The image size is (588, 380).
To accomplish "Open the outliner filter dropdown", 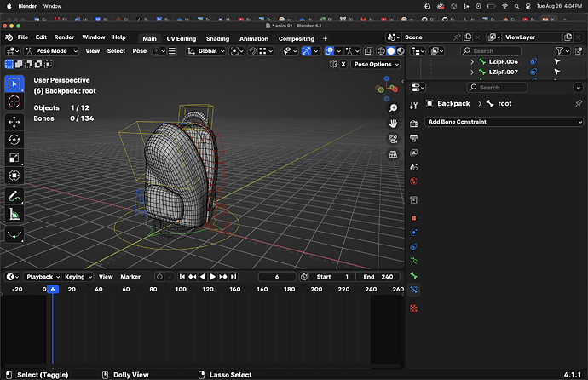I will pos(562,51).
